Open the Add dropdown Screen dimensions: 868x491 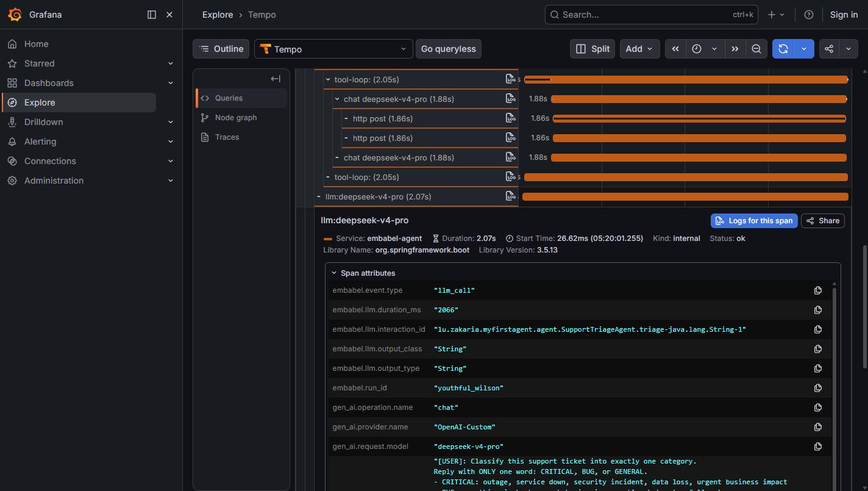click(639, 49)
